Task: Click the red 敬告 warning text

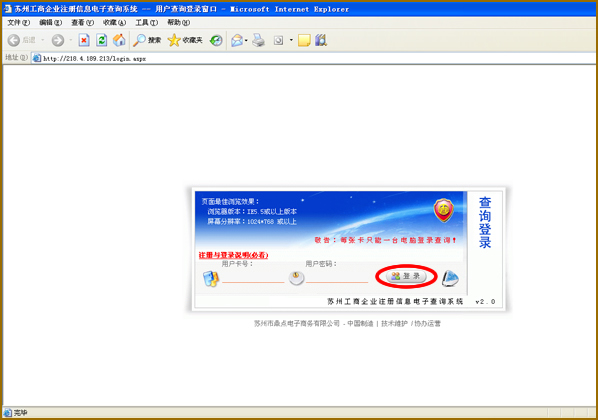Action: [385, 240]
